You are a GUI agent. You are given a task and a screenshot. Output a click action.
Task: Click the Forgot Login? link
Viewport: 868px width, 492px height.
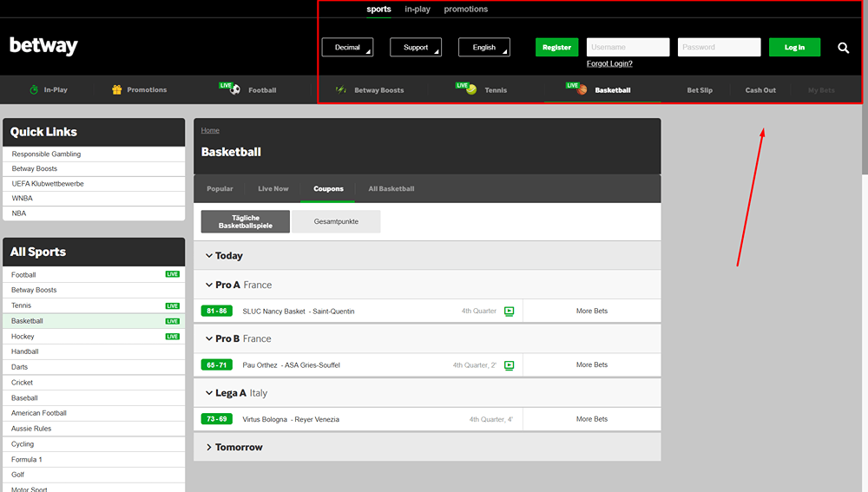(609, 63)
